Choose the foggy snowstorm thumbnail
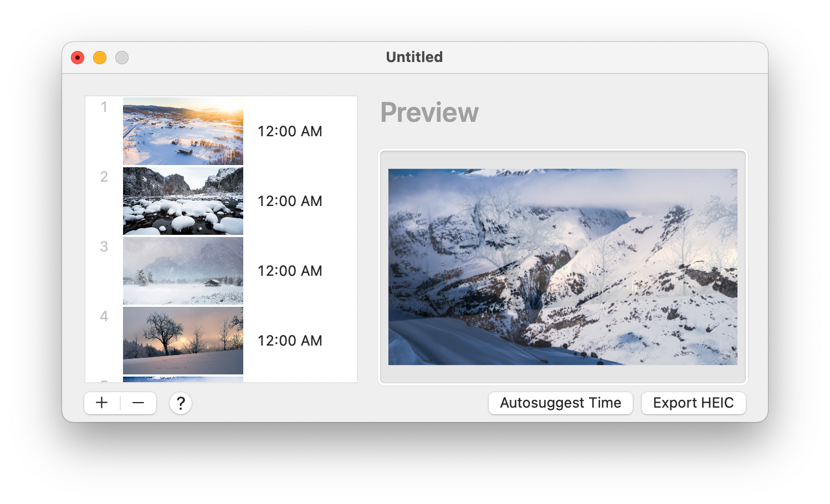Viewport: 830px width, 504px height. [183, 271]
